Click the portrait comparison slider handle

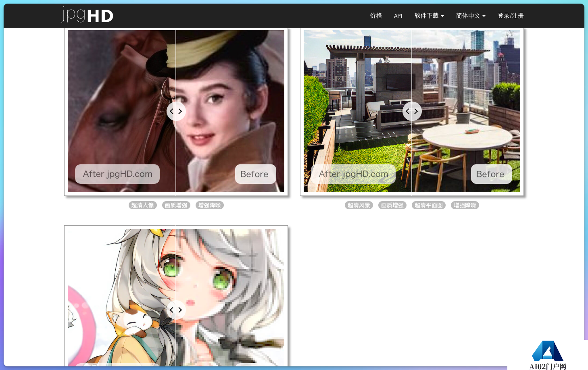176,111
